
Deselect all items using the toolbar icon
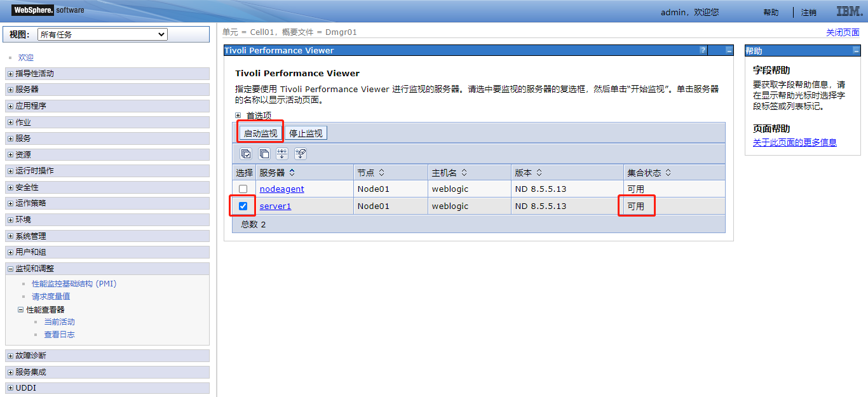tap(264, 153)
